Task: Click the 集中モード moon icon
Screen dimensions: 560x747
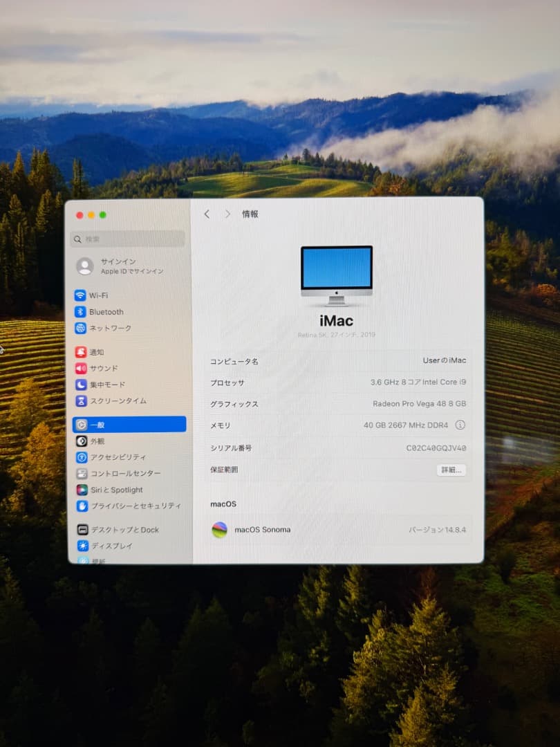Action: [81, 385]
